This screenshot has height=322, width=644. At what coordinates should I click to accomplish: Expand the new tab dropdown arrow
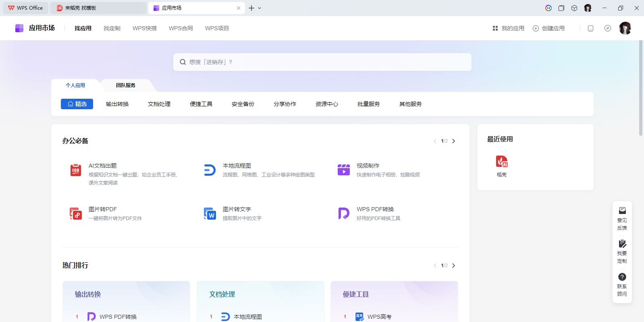pyautogui.click(x=260, y=8)
